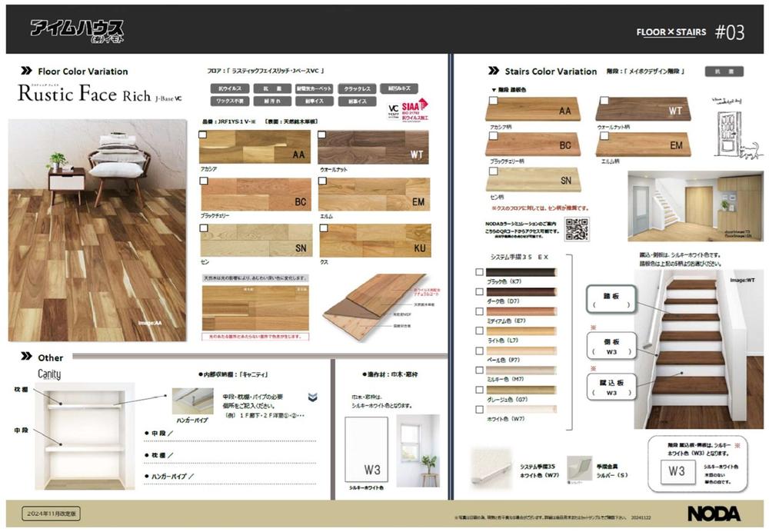Check the SN stair tread checkbox
The width and height of the screenshot is (769, 532).
[494, 171]
